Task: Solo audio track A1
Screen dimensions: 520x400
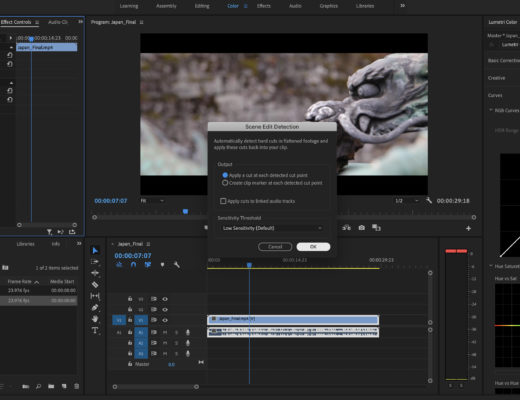Action: click(x=176, y=332)
